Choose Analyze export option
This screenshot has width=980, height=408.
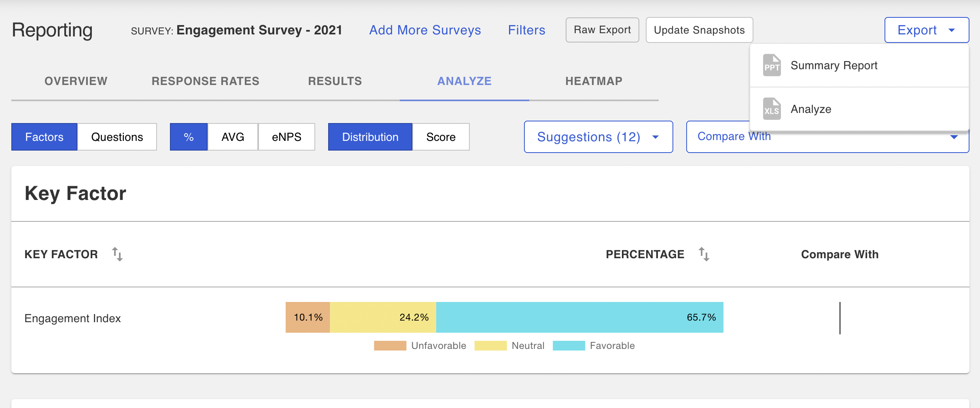point(859,109)
